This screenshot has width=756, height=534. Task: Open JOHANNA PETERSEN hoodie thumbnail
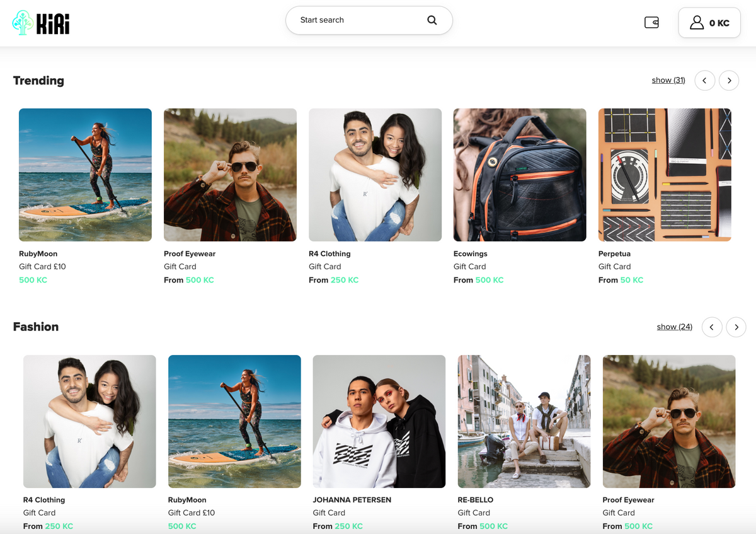tap(379, 421)
